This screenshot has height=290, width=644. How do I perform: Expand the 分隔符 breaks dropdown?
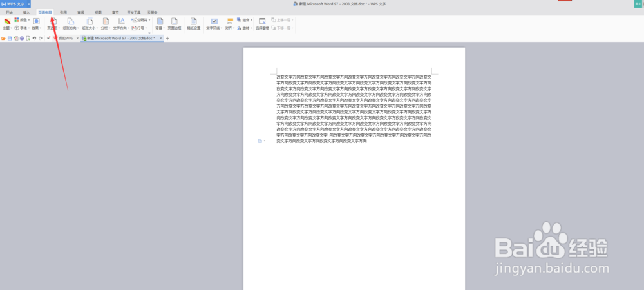point(141,20)
